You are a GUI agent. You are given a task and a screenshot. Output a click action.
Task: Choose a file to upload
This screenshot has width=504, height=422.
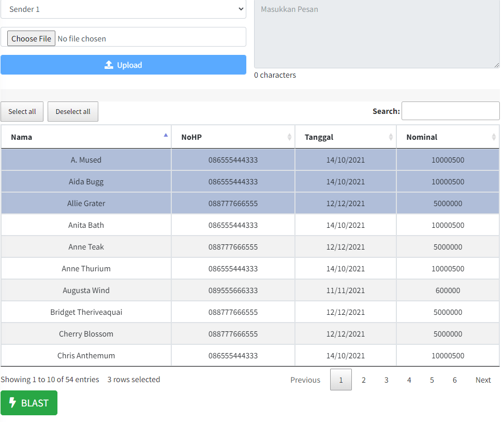pos(31,38)
